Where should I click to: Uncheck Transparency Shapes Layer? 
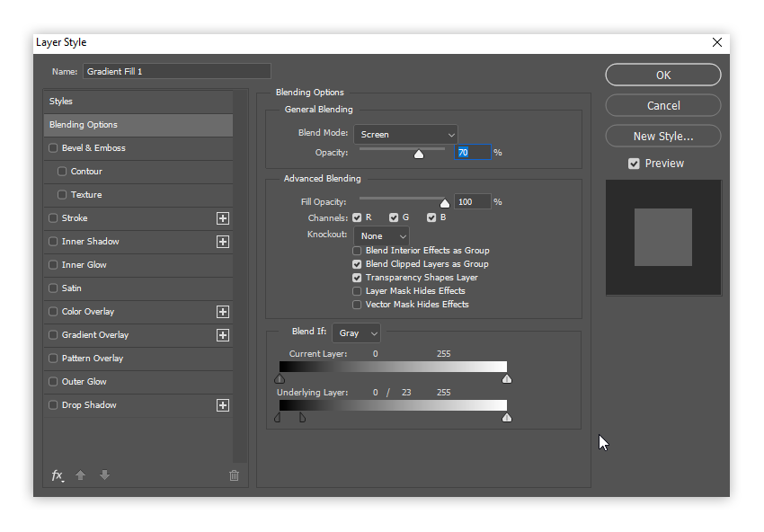tap(357, 278)
